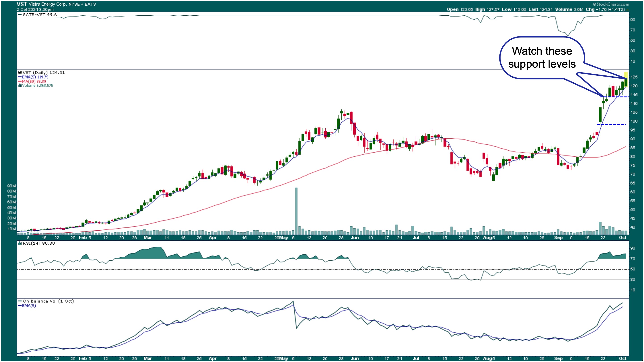Click the 'Watch these support levels' callout
The height and width of the screenshot is (362, 644).
point(542,58)
